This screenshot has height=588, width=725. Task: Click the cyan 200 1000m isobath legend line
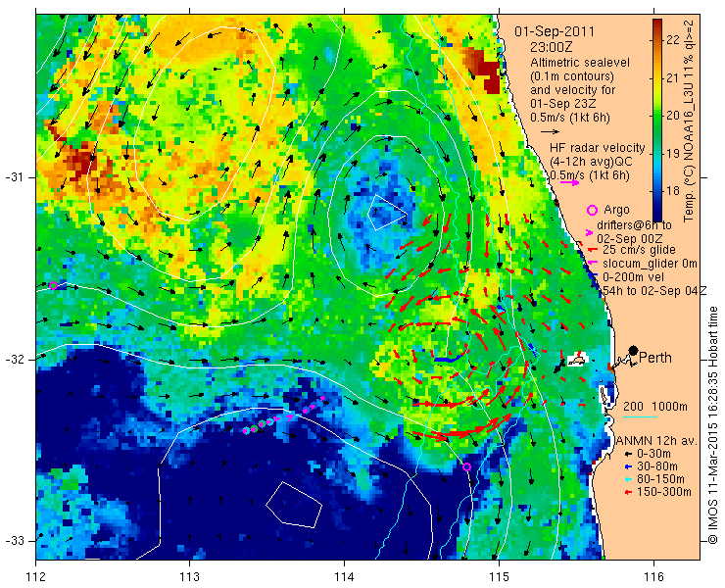tap(640, 417)
